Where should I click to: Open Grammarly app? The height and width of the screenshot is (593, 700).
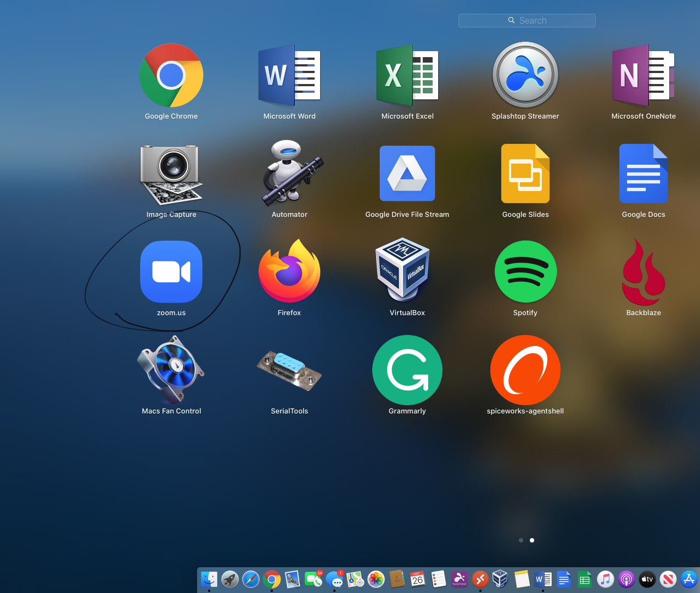[407, 370]
